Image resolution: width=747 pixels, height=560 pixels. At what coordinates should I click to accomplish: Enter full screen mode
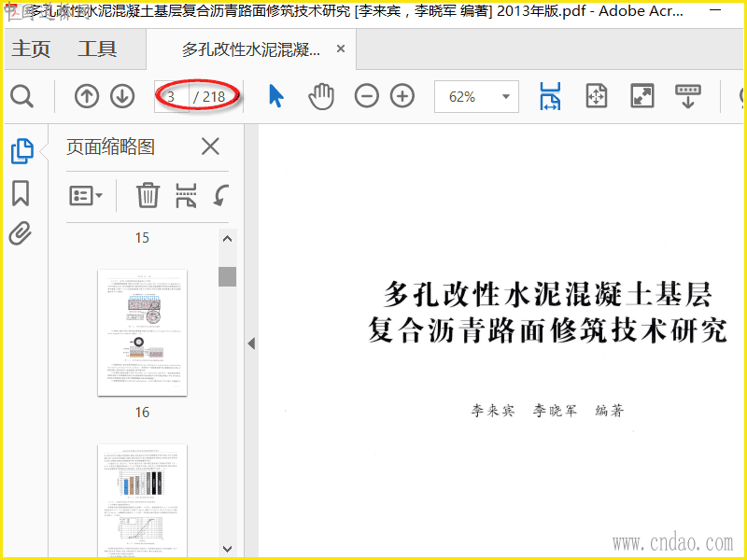click(x=642, y=96)
